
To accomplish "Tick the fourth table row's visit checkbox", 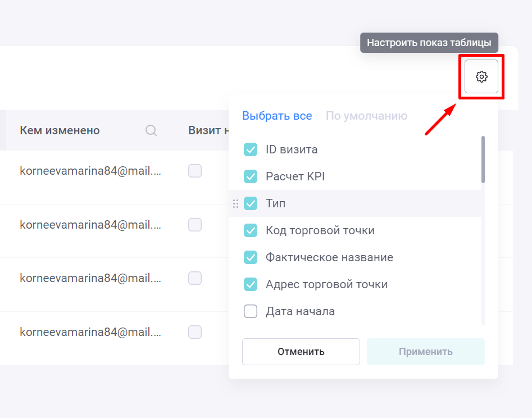I will point(195,332).
